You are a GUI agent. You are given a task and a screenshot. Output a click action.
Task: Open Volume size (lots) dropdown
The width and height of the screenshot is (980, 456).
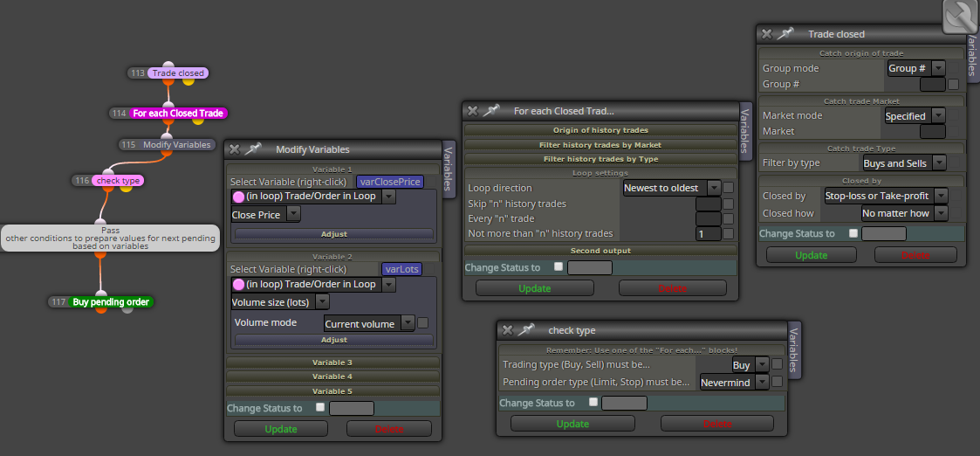coord(280,302)
